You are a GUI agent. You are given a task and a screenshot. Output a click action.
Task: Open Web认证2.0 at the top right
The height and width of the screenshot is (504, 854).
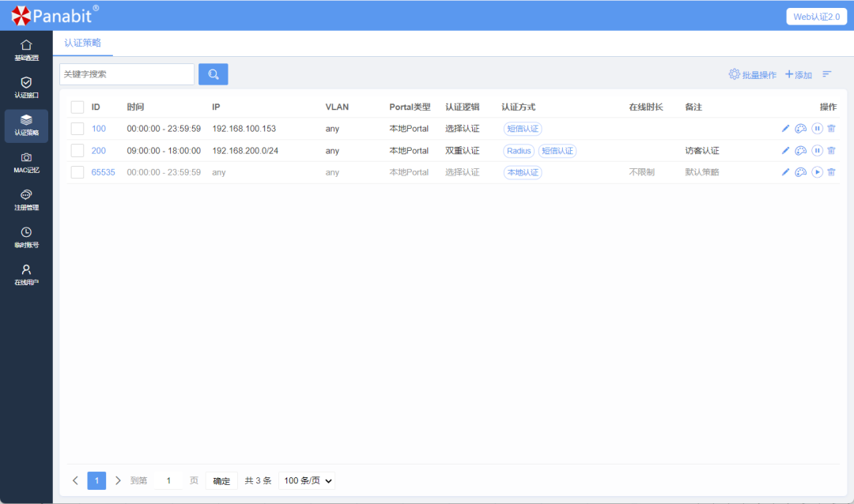(x=815, y=16)
